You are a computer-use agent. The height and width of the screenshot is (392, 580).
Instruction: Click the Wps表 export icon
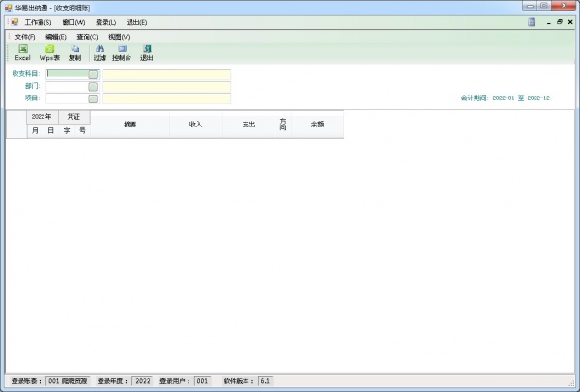(49, 53)
